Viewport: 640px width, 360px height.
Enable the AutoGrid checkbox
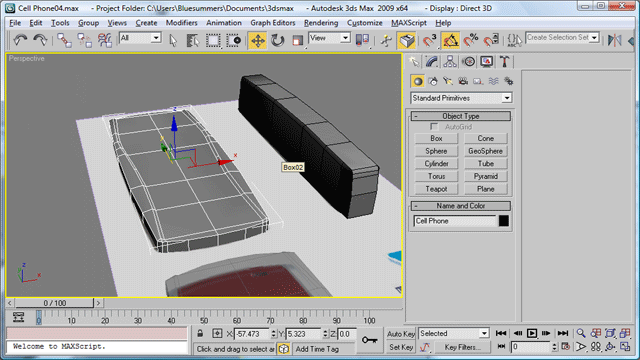tap(434, 127)
